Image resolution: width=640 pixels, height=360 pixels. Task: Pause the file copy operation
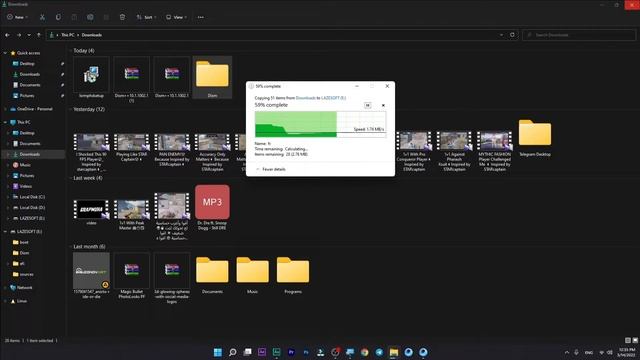click(367, 105)
